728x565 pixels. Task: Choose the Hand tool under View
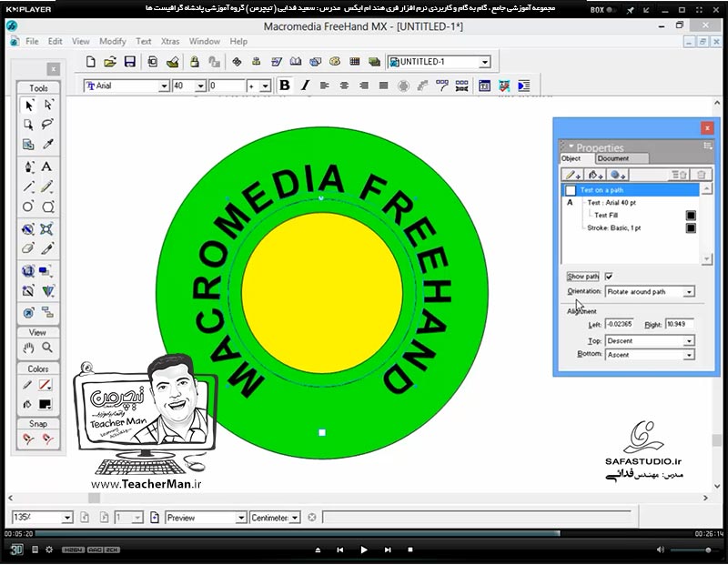tap(28, 348)
